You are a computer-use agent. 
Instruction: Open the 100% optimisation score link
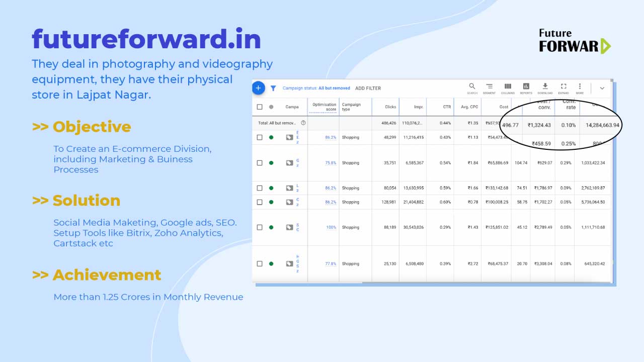[331, 227]
